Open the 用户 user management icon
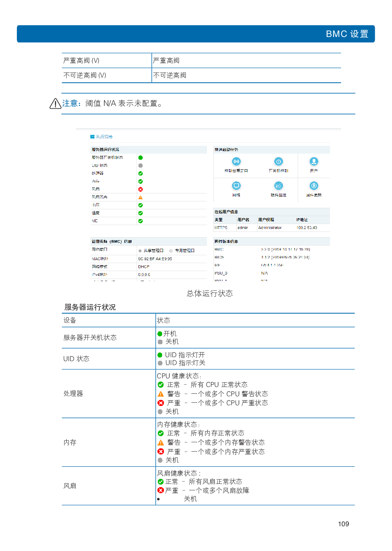Image resolution: width=392 pixels, height=551 pixels. [x=314, y=162]
